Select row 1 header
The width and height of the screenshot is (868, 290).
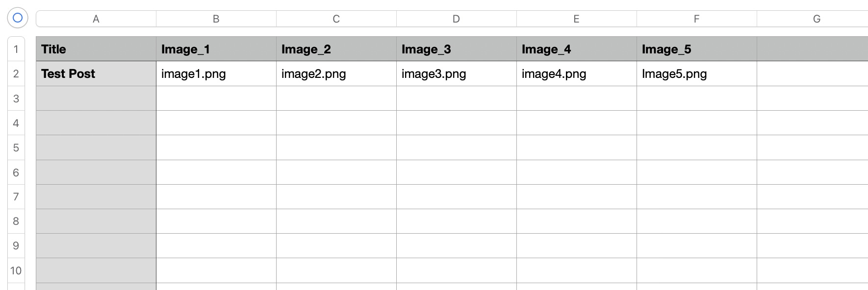16,49
